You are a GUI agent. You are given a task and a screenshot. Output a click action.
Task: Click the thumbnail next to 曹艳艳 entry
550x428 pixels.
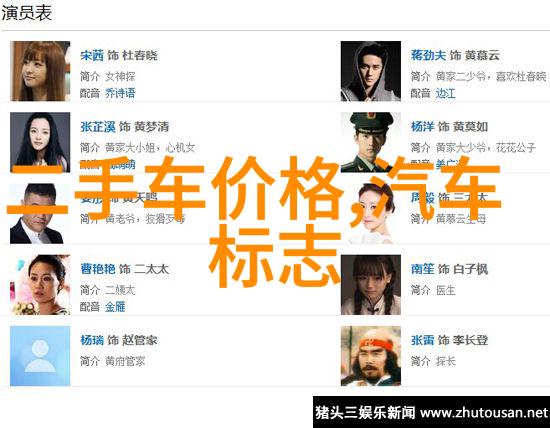pos(40,285)
